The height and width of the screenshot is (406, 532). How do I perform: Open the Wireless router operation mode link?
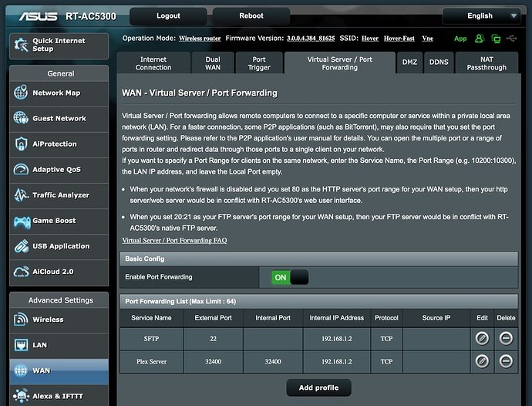click(x=200, y=39)
